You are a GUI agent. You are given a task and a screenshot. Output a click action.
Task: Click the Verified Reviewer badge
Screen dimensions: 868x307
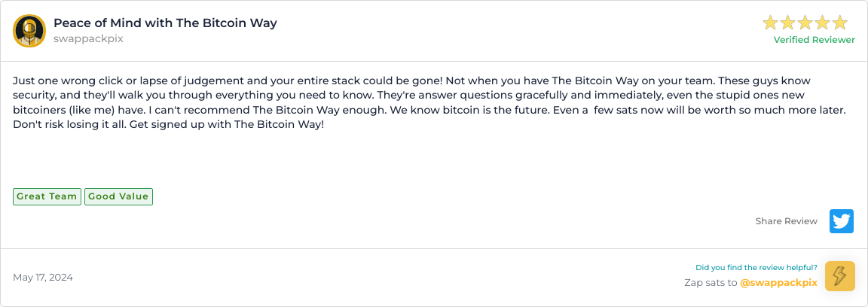(x=814, y=40)
